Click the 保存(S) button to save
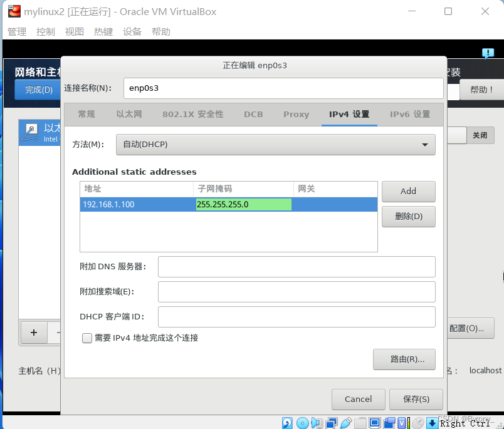The image size is (504, 429). pos(416,399)
